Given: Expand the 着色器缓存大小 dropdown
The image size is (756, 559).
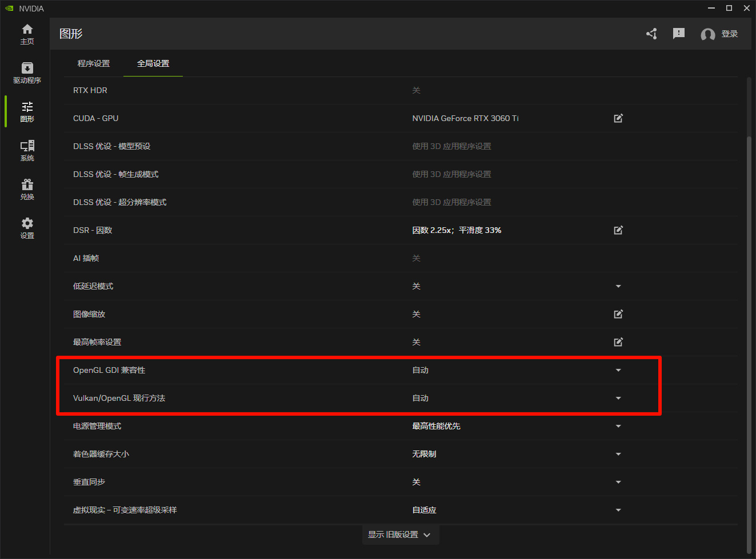Looking at the screenshot, I should (618, 454).
